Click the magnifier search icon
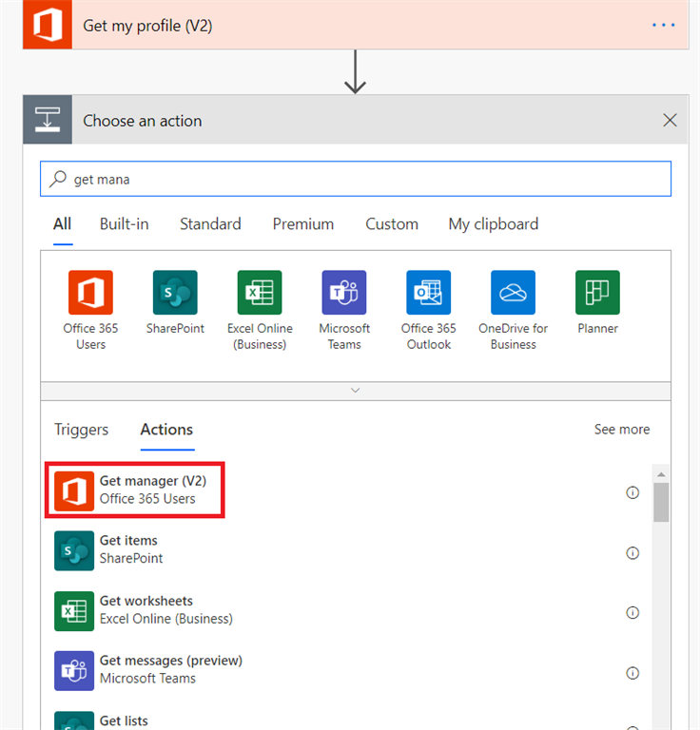 58,179
